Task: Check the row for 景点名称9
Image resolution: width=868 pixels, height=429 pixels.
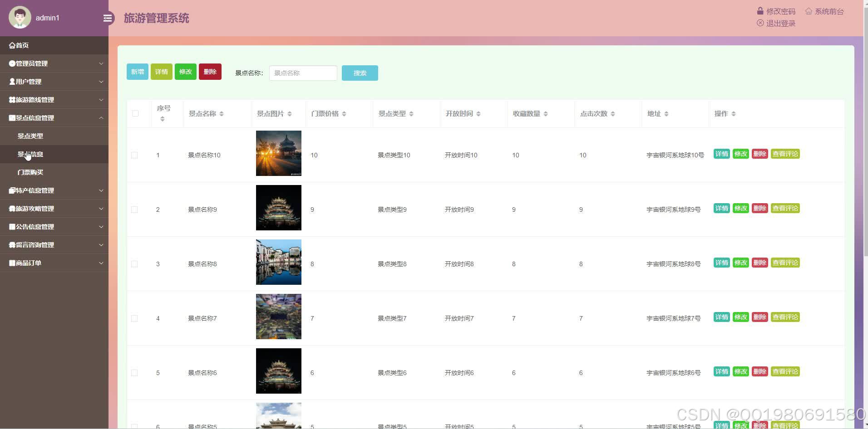Action: tap(134, 210)
